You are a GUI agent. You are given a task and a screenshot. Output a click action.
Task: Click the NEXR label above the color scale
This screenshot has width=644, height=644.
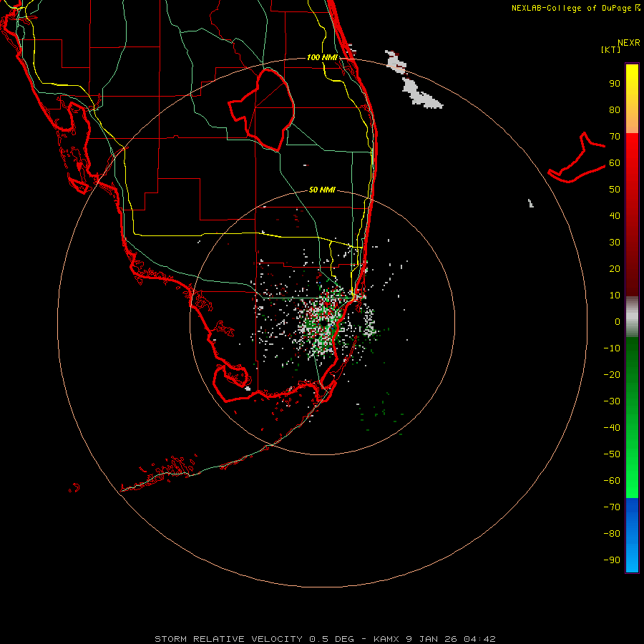[628, 43]
